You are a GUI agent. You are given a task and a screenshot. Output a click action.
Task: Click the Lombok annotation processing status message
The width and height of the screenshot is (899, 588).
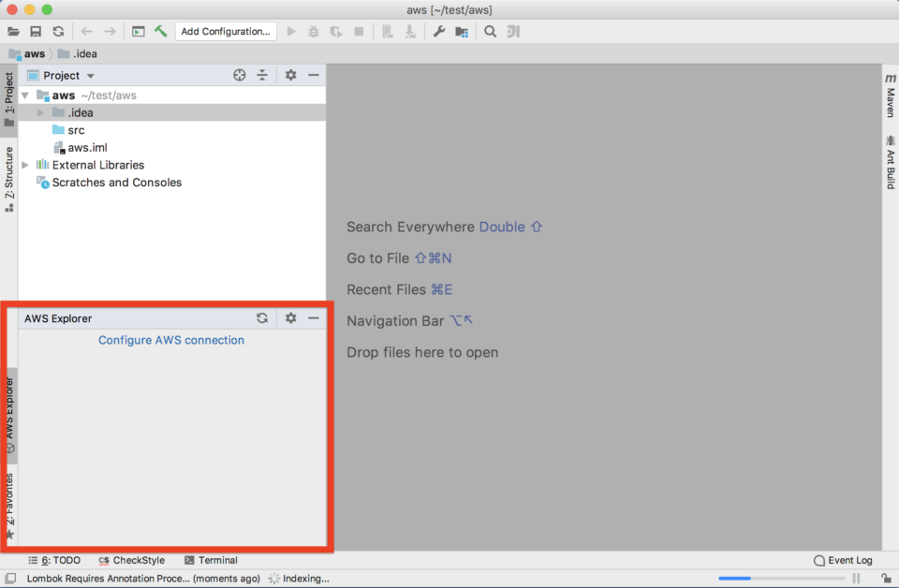(143, 579)
